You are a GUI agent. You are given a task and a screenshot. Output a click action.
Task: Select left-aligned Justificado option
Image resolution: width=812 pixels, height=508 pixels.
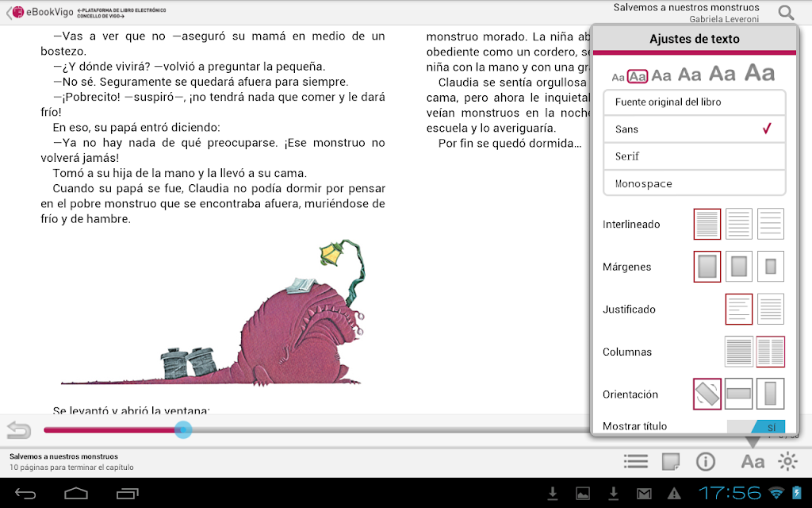(x=738, y=309)
